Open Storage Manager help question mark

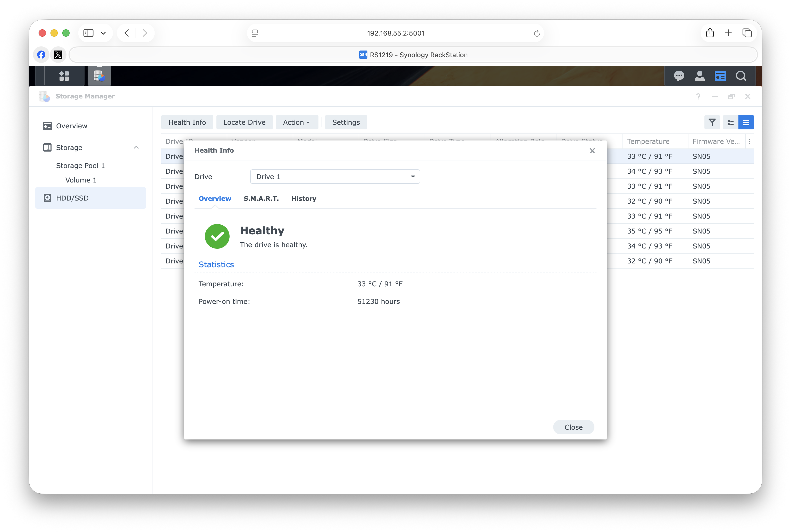coord(698,97)
